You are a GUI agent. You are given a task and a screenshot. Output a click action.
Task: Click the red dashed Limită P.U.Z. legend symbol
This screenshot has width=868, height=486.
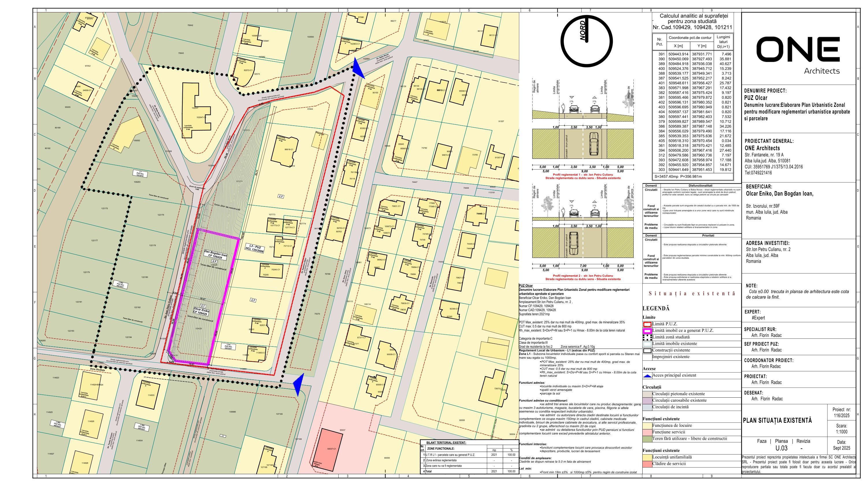(x=647, y=324)
